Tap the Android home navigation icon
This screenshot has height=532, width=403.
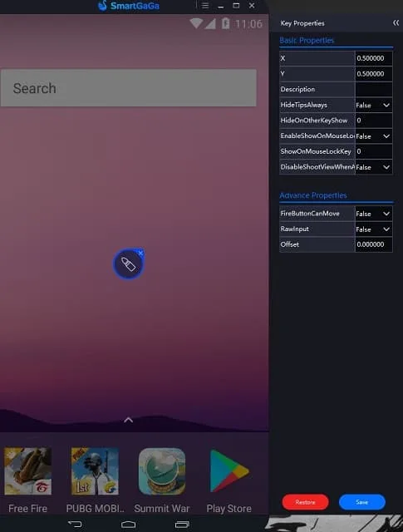(x=128, y=525)
